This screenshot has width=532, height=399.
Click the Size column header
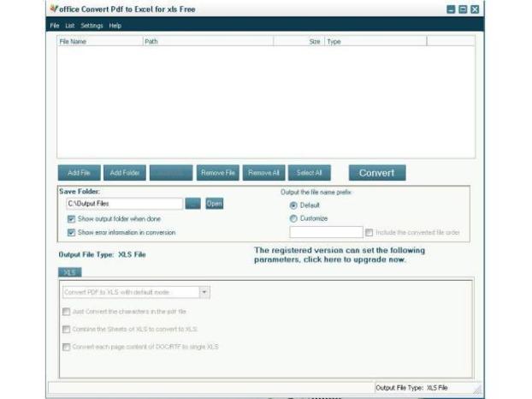point(299,41)
